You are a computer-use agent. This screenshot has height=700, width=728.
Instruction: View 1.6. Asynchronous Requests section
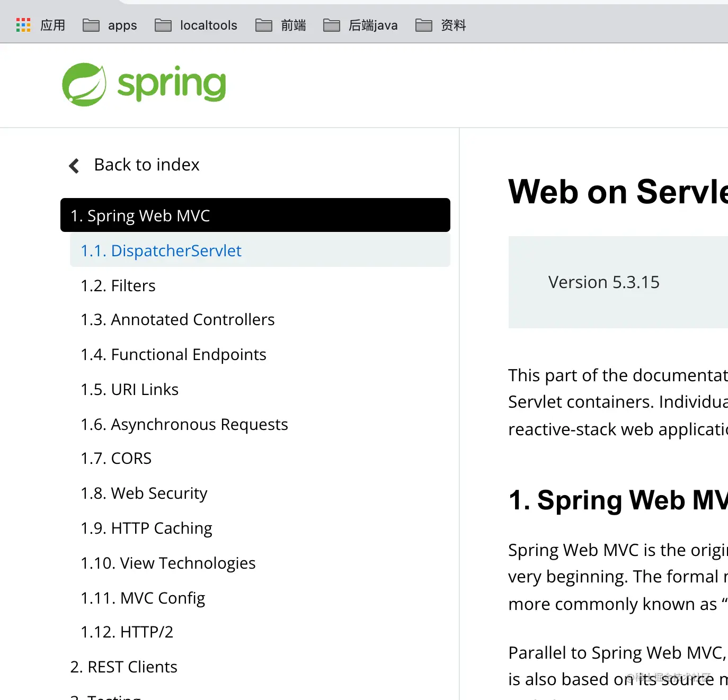(184, 424)
